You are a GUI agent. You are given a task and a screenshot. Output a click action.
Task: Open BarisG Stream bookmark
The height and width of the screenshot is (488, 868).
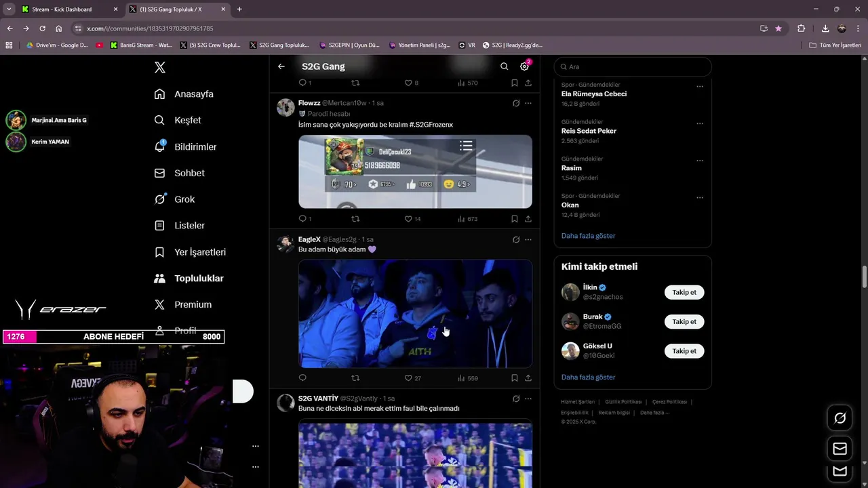pyautogui.click(x=141, y=45)
